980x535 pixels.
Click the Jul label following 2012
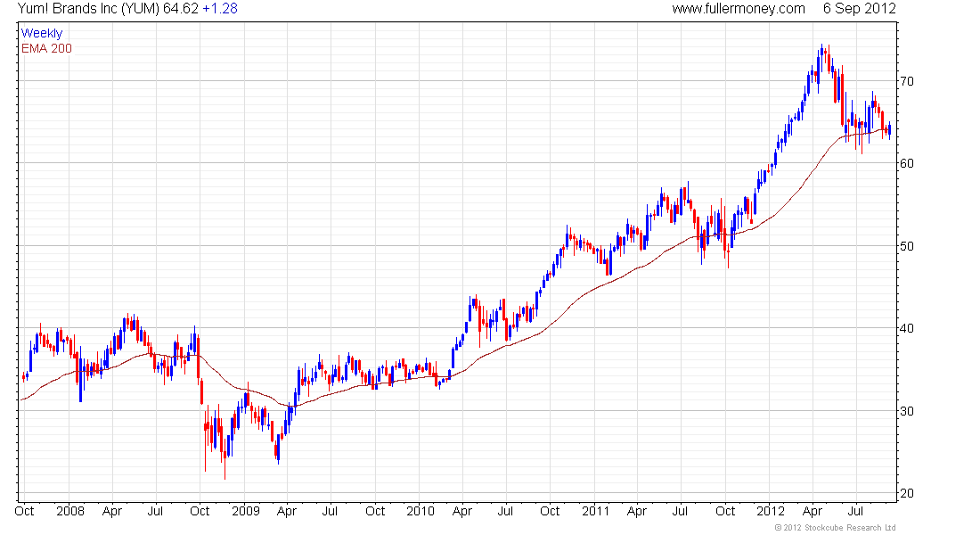click(855, 511)
